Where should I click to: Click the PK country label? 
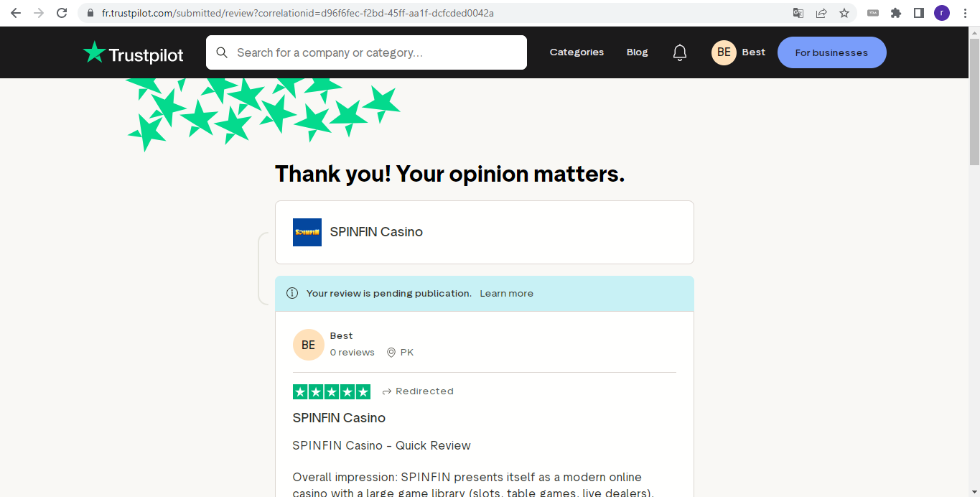pyautogui.click(x=407, y=353)
